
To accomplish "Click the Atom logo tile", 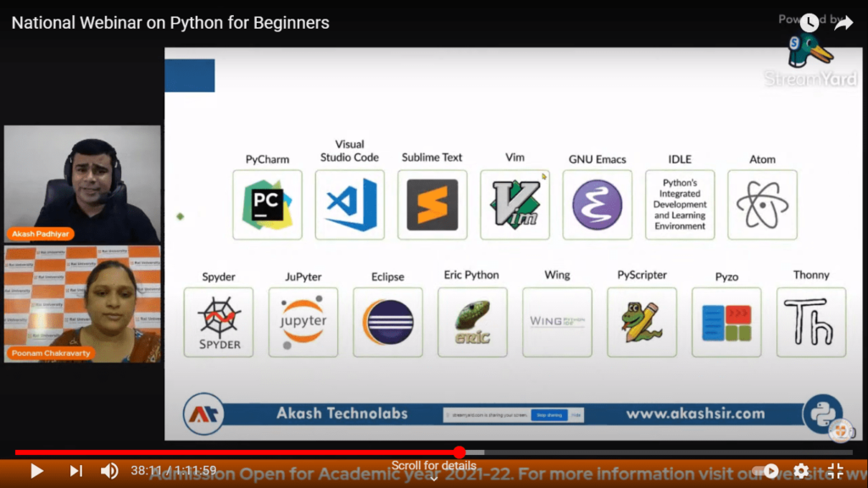I will (762, 205).
